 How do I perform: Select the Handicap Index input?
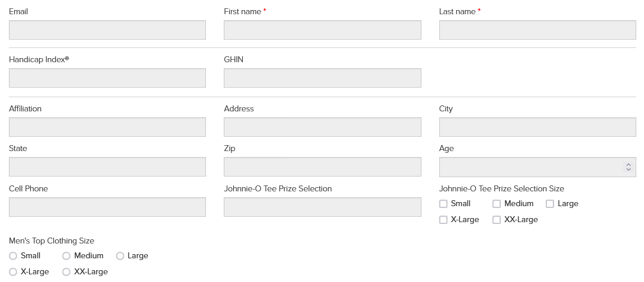(x=107, y=78)
